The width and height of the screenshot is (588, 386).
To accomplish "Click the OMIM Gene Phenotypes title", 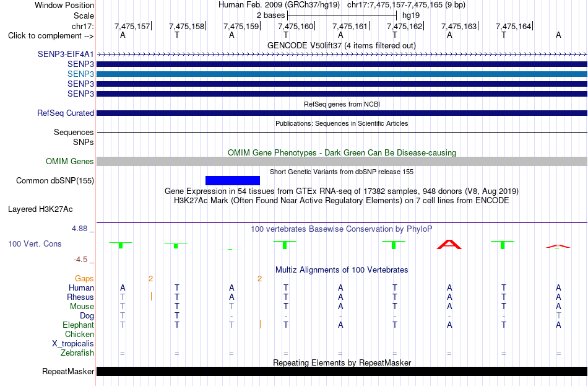I will tap(342, 152).
